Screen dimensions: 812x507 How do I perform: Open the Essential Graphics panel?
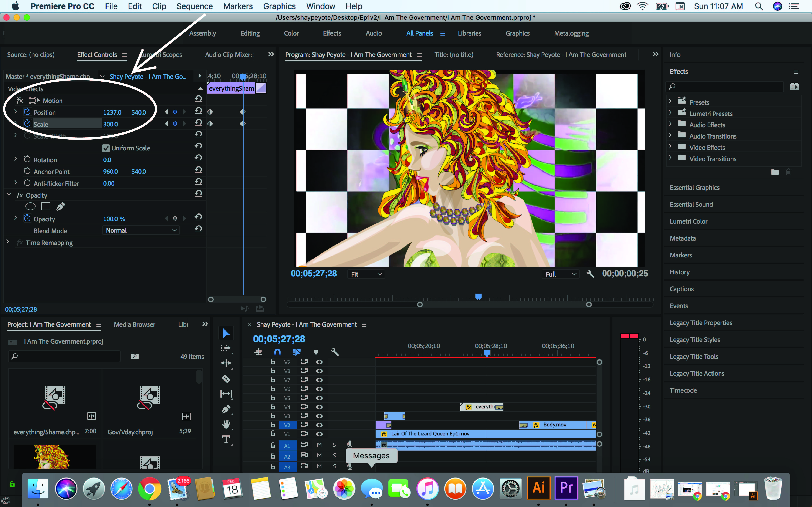pos(694,187)
